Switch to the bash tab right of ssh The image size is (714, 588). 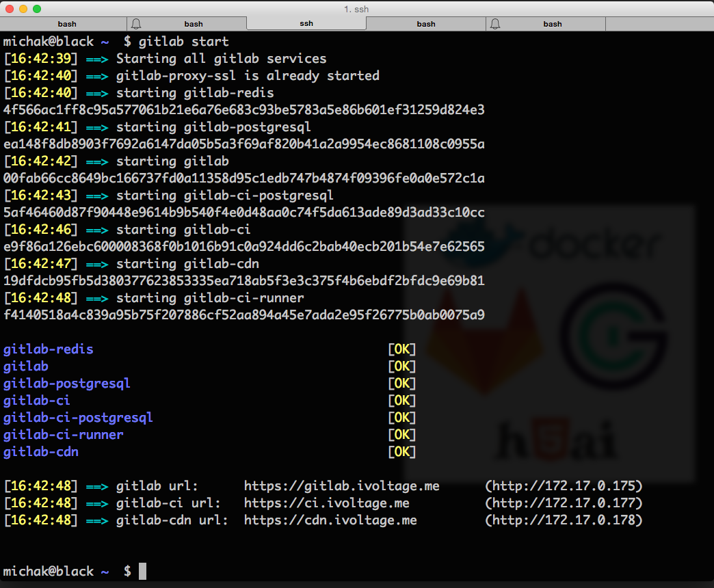click(x=426, y=24)
